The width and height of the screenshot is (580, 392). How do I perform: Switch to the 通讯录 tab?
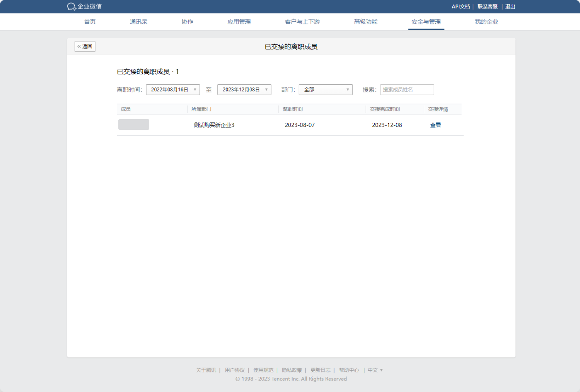pyautogui.click(x=138, y=22)
